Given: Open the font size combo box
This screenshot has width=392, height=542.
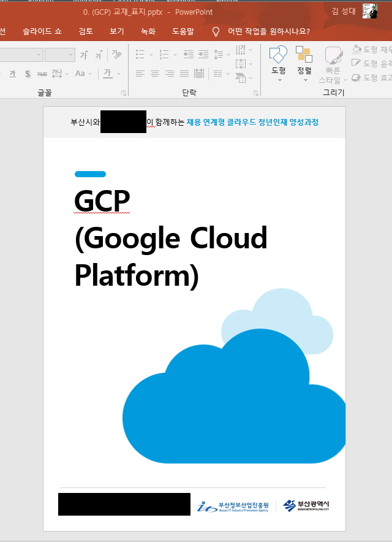Looking at the screenshot, I should [x=60, y=55].
